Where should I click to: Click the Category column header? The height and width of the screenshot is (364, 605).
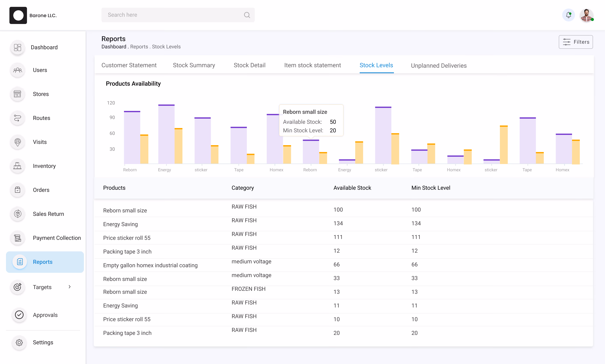point(243,188)
